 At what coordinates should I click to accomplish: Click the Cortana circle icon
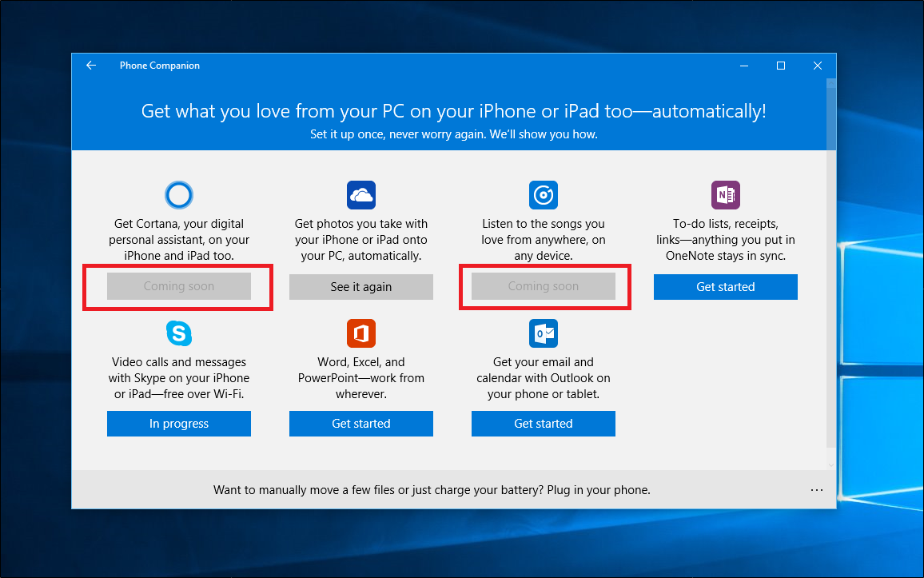(x=179, y=195)
